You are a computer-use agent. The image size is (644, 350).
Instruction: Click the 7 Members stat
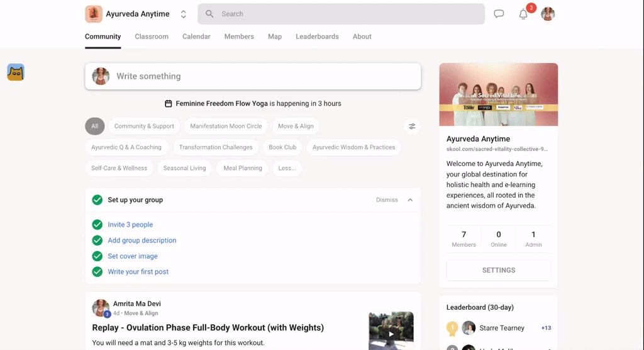464,239
